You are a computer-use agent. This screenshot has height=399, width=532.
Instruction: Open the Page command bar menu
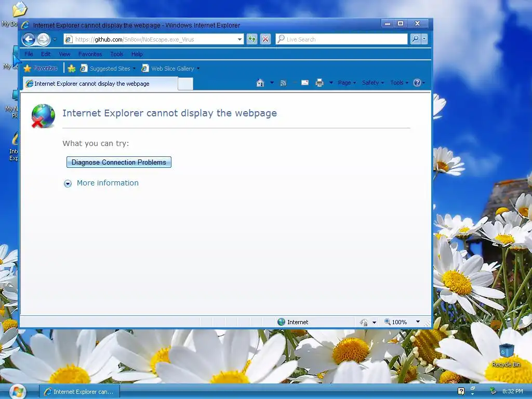coord(347,83)
